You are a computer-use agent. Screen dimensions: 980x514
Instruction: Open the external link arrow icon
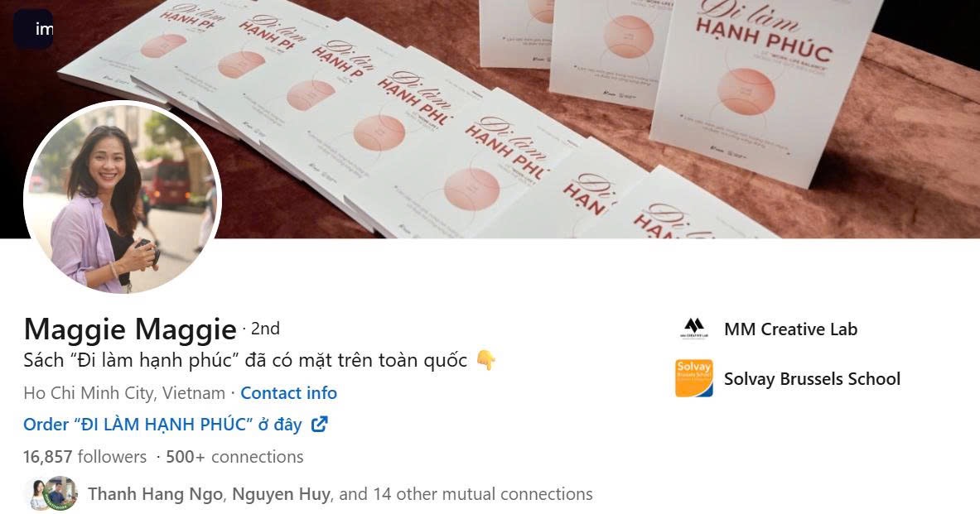(x=320, y=424)
